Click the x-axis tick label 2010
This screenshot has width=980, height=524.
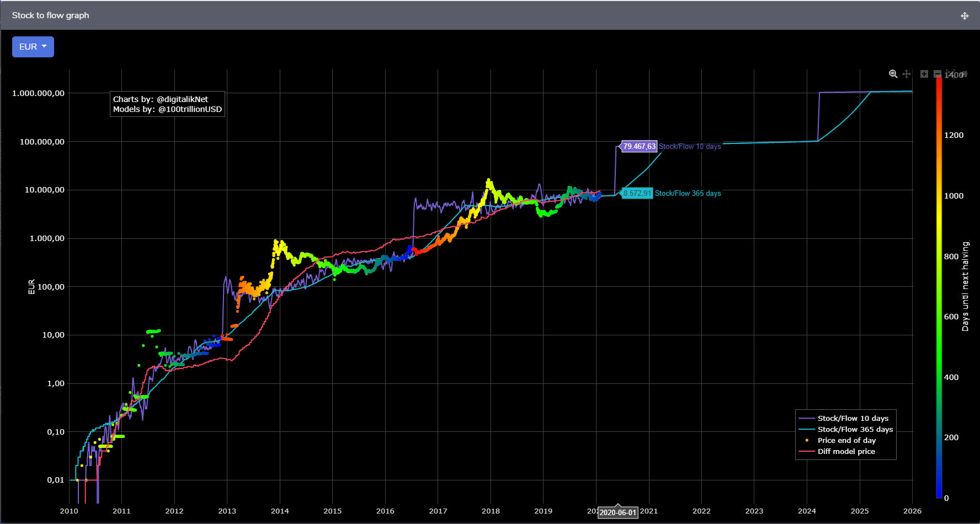click(x=69, y=511)
